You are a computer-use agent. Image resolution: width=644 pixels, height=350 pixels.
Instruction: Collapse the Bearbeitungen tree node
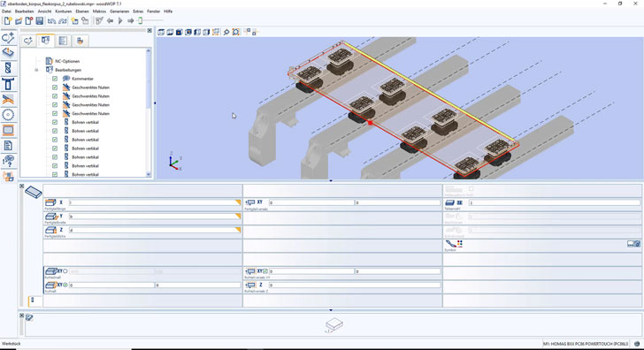point(36,70)
